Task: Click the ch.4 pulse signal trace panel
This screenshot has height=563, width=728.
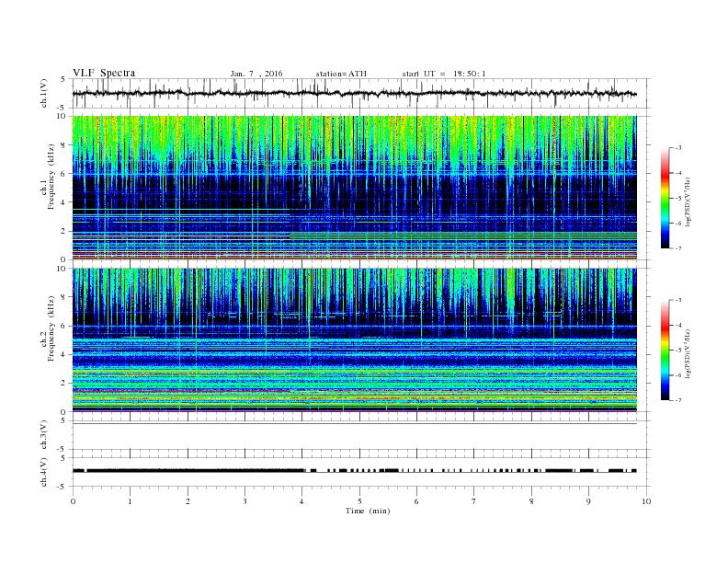Action: (x=360, y=472)
